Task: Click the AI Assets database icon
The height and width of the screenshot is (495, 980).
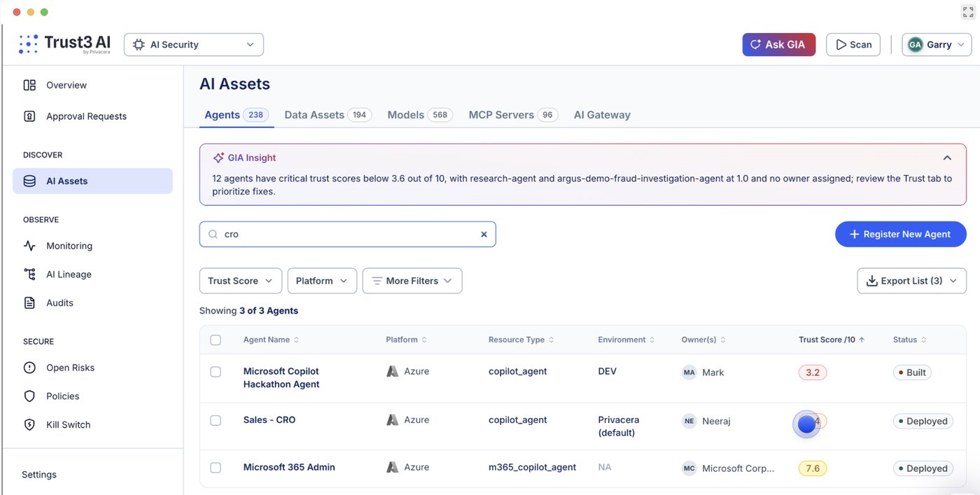Action: point(29,181)
